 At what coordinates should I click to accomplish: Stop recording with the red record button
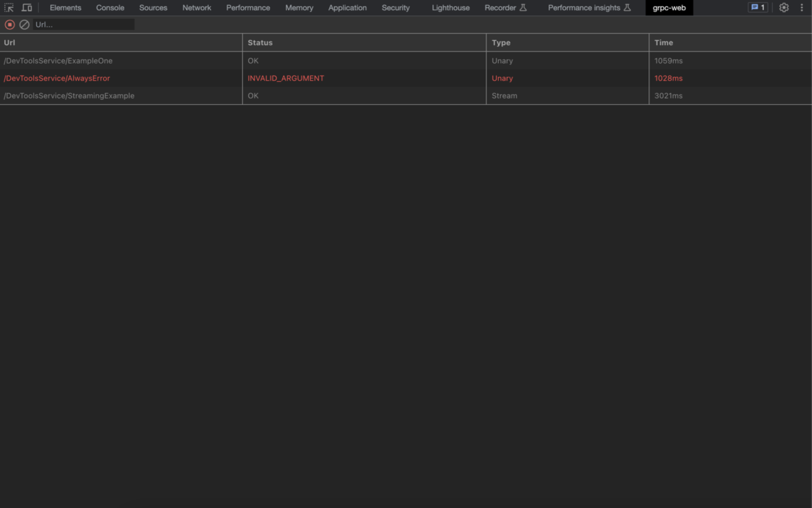point(10,25)
